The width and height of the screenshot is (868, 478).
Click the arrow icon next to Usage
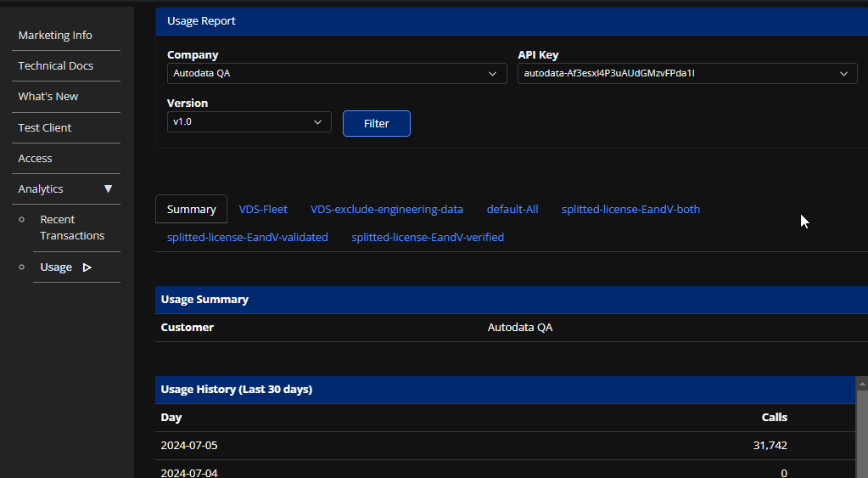coord(87,267)
